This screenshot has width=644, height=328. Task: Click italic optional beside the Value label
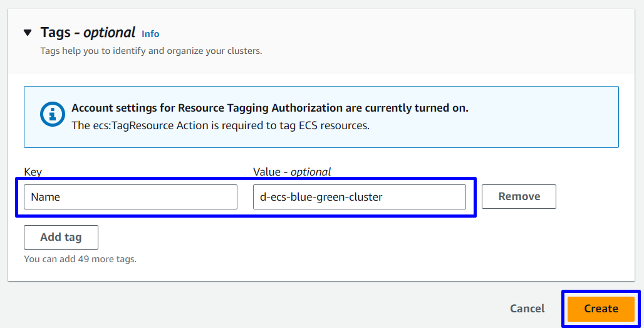pyautogui.click(x=311, y=172)
